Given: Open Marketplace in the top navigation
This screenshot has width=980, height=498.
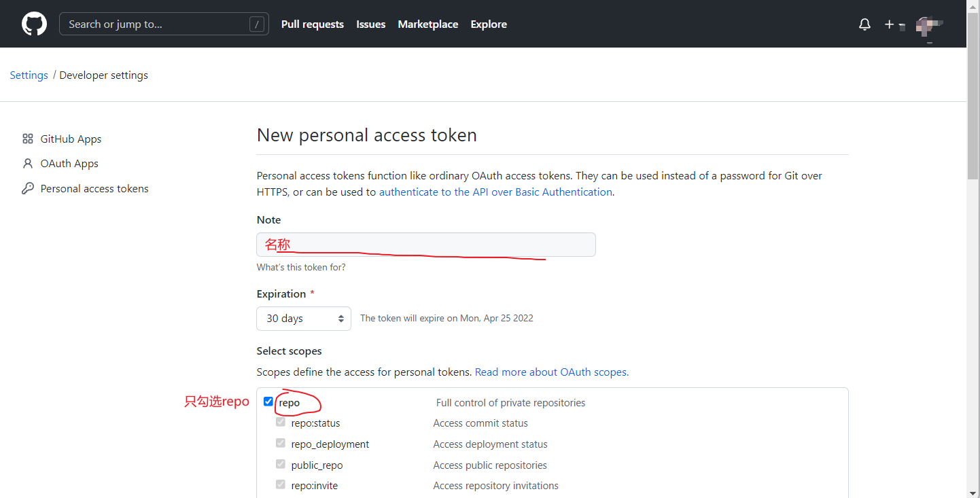Looking at the screenshot, I should click(x=428, y=24).
